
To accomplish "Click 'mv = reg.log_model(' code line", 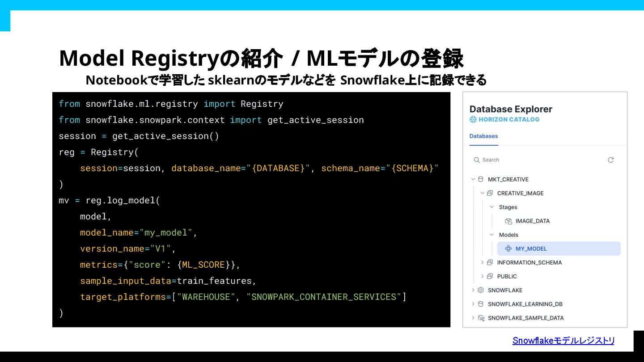I will (110, 200).
